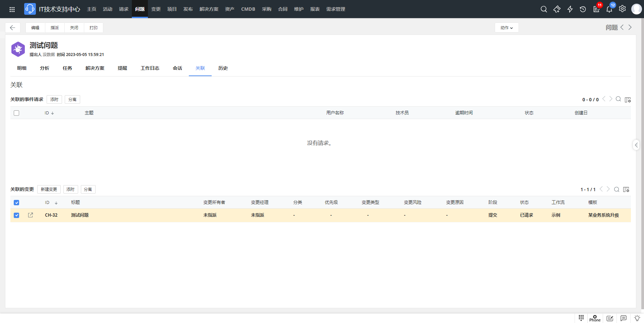The image size is (644, 323).
Task: Click the 逾期时间 column header
Action: click(x=464, y=113)
